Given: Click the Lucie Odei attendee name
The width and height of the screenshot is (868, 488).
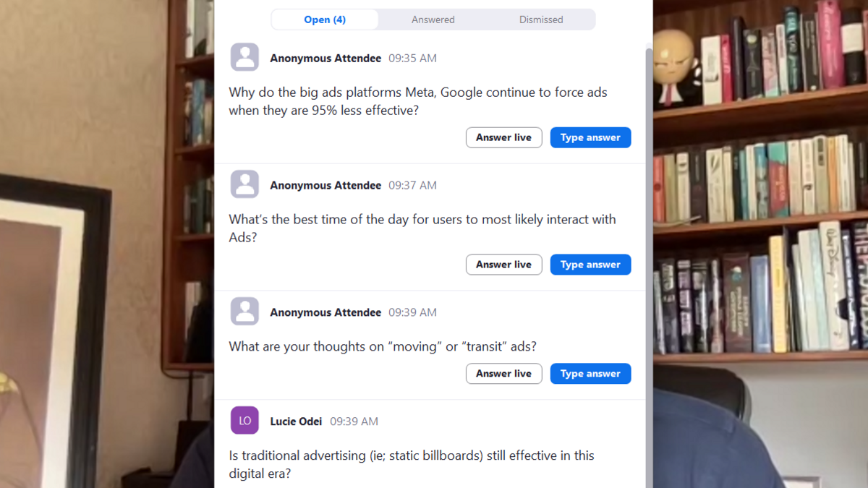Looking at the screenshot, I should [296, 421].
